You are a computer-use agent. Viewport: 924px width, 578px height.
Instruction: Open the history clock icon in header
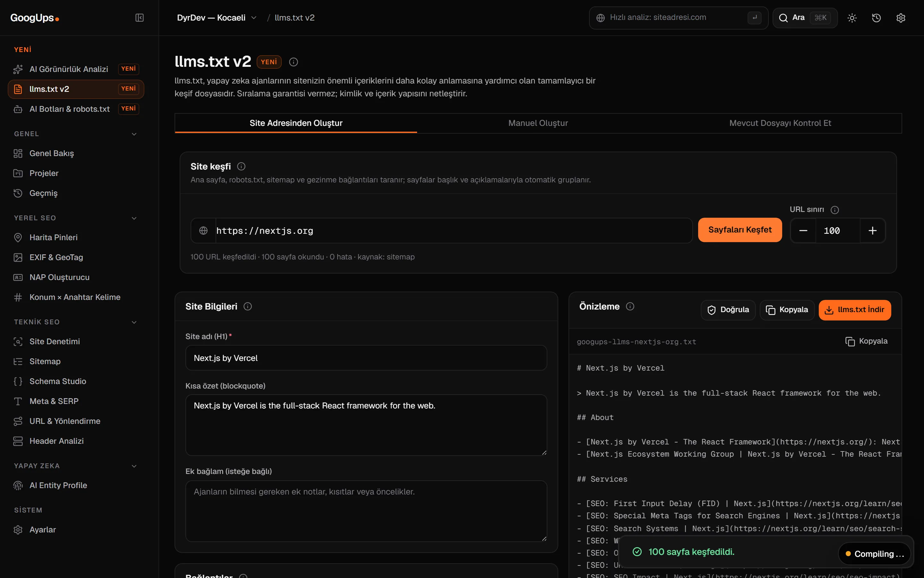(876, 18)
